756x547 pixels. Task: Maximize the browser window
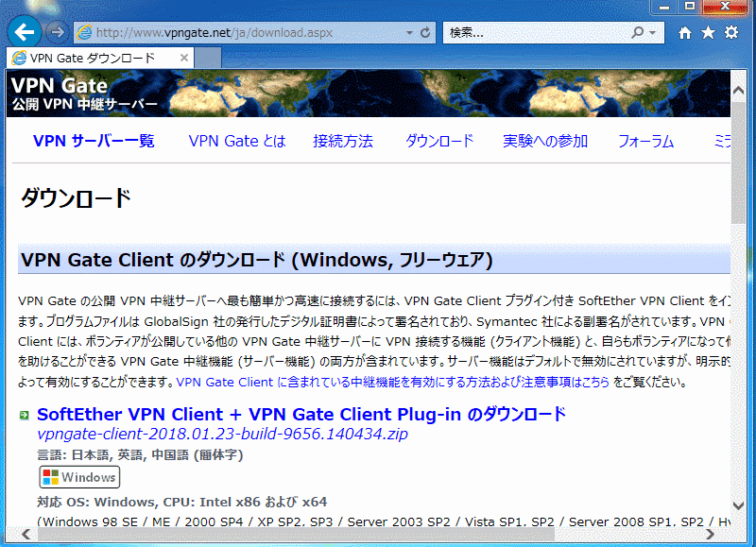click(690, 7)
